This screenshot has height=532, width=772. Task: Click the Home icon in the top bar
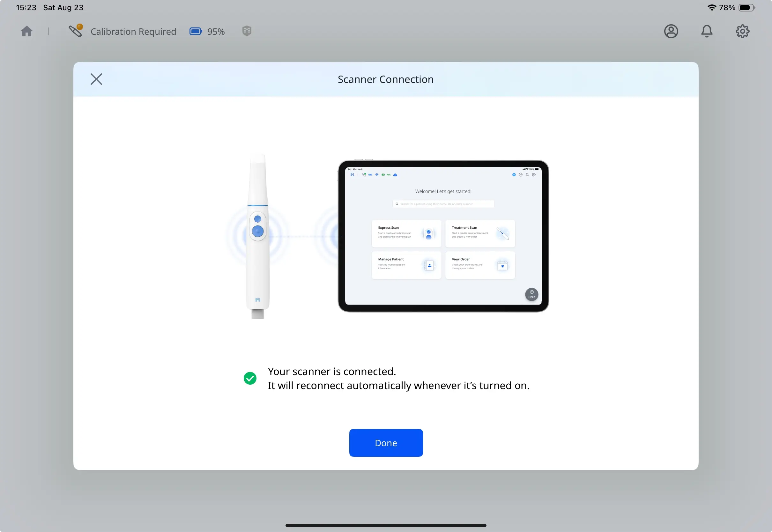(26, 31)
